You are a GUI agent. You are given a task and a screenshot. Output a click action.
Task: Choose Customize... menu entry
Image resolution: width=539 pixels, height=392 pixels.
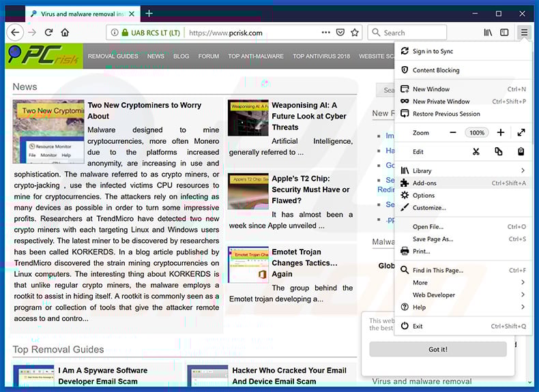pos(463,208)
